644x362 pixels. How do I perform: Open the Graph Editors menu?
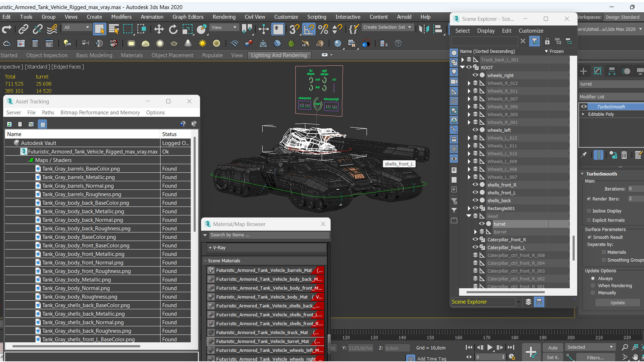[188, 17]
